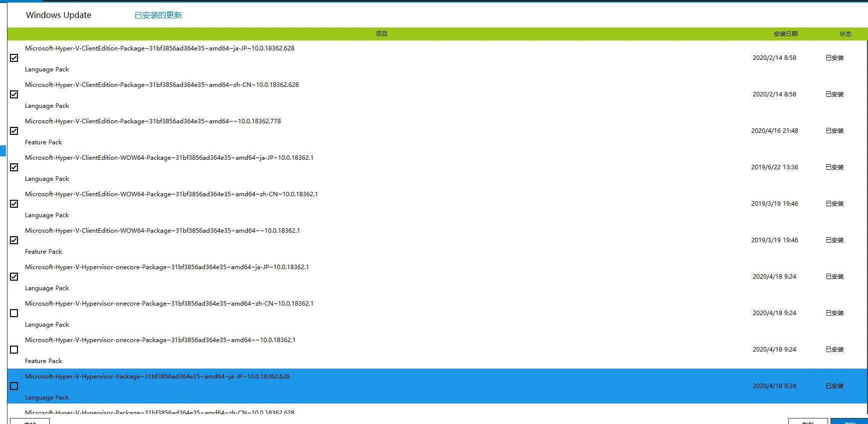Image resolution: width=868 pixels, height=424 pixels.
Task: Click the highlighted Hypervisor-Package ja-JP 10.0.18362.628 name
Action: tap(158, 377)
